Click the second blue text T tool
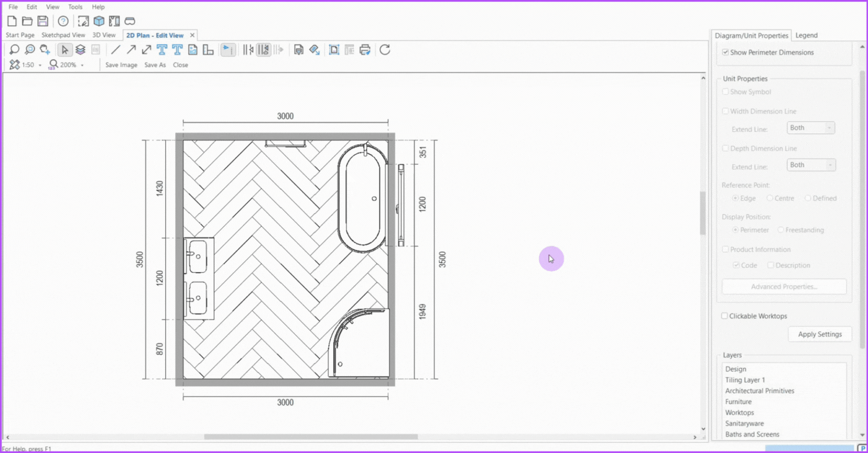Viewport: 868px width, 453px height. 177,50
